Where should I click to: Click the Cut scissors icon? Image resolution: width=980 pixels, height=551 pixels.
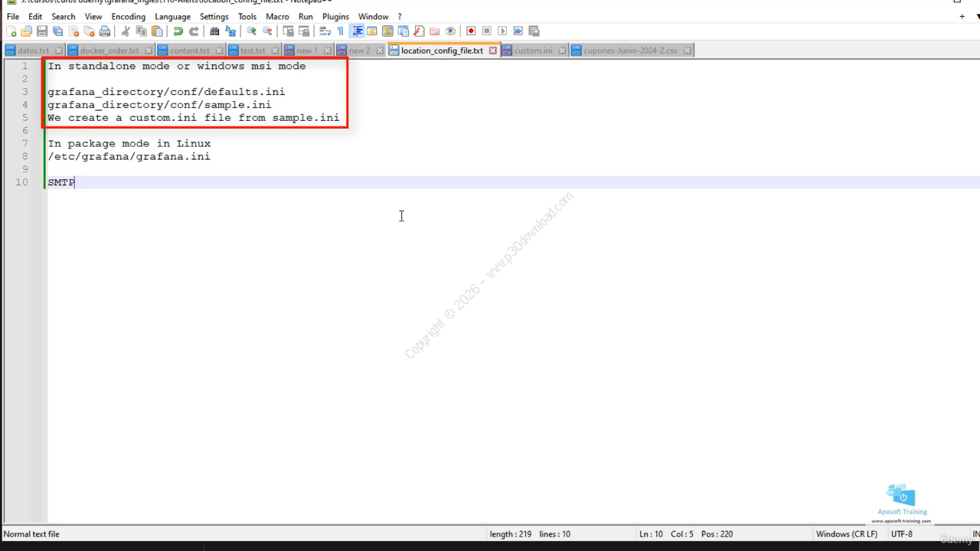point(126,31)
